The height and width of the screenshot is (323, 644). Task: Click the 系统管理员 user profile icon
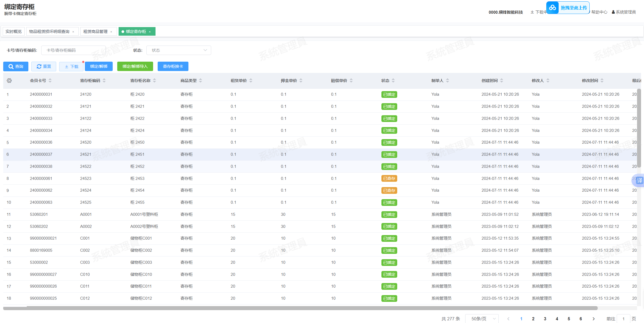point(613,12)
